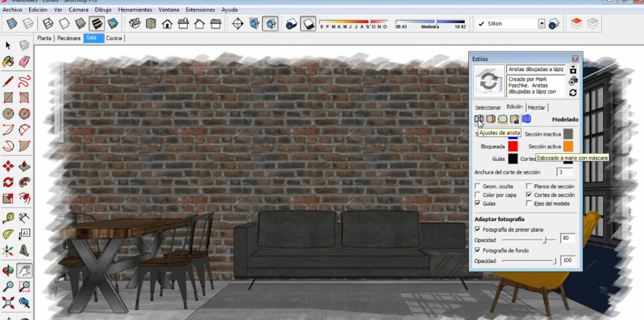Click the Section Plane tool icon

238,23
